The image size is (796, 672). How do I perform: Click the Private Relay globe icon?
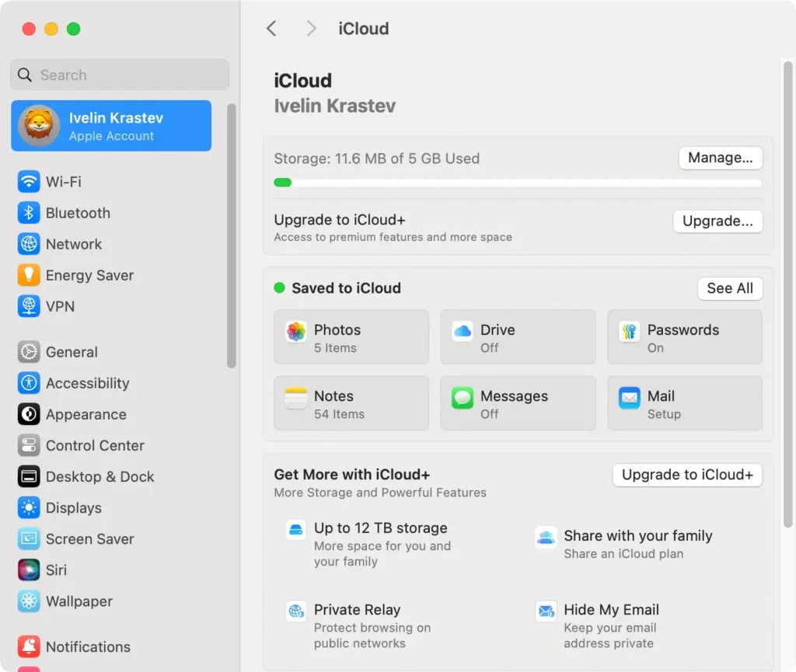tap(296, 611)
